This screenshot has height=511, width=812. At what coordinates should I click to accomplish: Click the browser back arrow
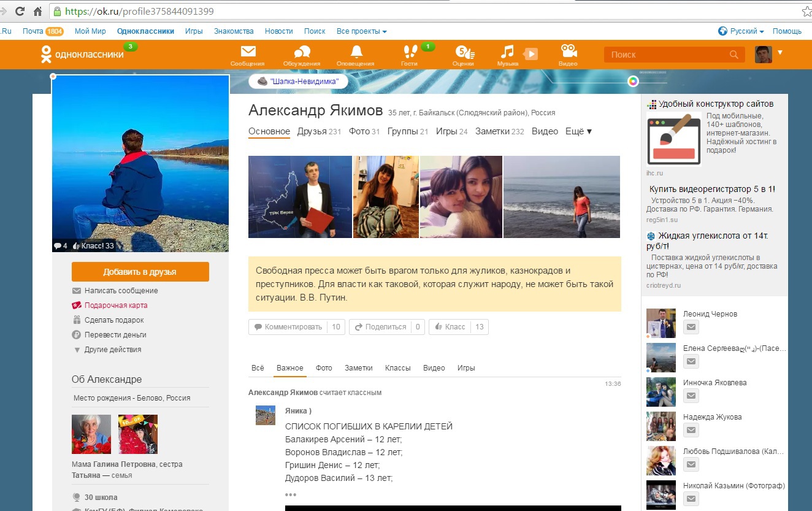click(3, 11)
